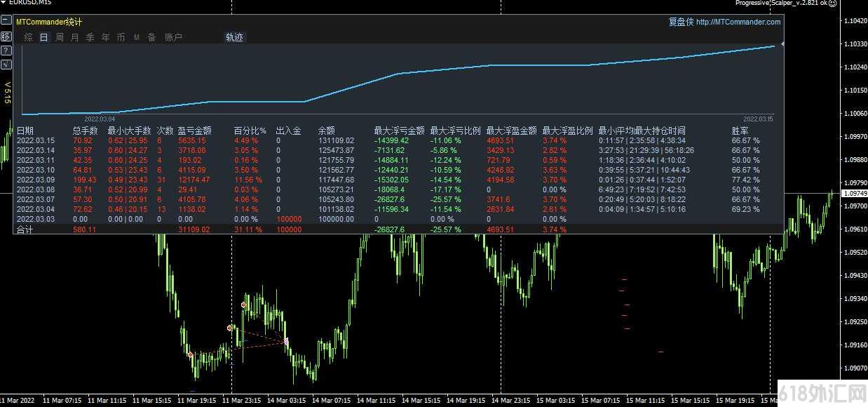Click the 最小|平均|最大持仓时间 column header
Viewport: 868px width, 407px height.
coord(642,131)
